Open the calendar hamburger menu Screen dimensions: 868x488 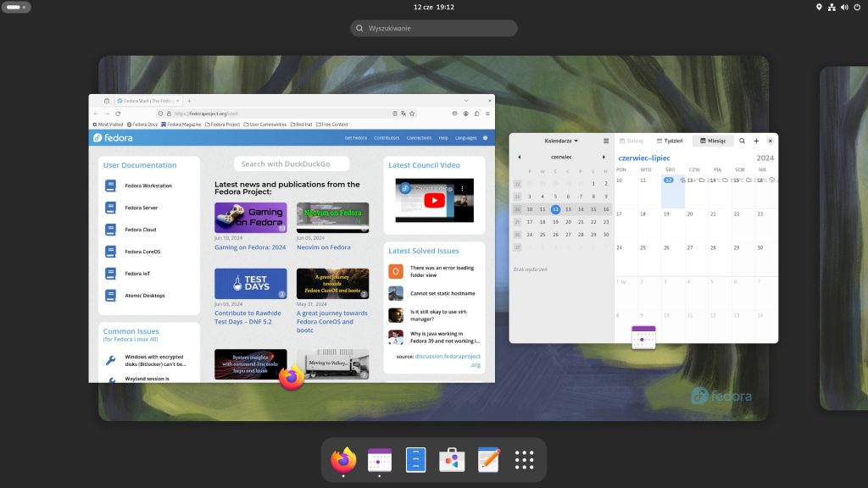click(606, 141)
